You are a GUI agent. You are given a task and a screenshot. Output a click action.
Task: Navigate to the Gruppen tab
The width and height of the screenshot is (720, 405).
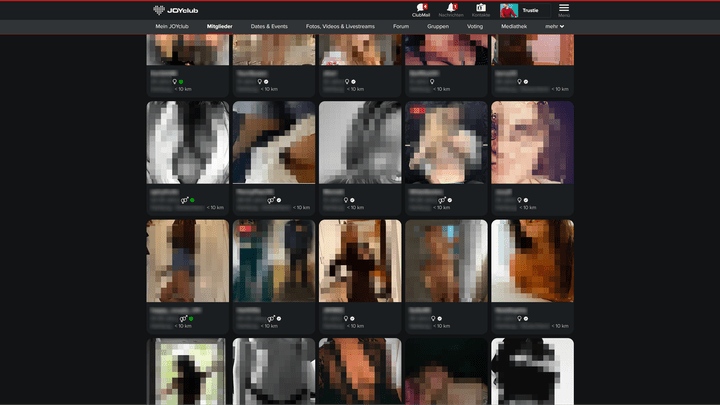[x=437, y=26]
